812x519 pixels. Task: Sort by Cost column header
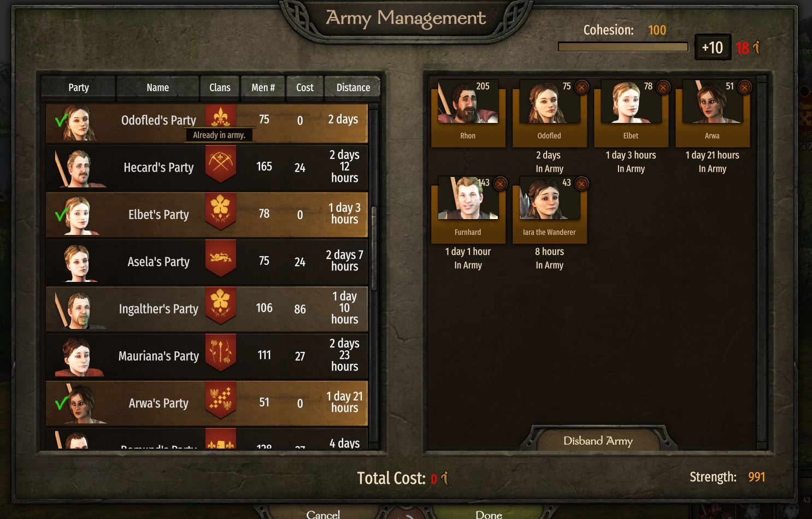(305, 87)
